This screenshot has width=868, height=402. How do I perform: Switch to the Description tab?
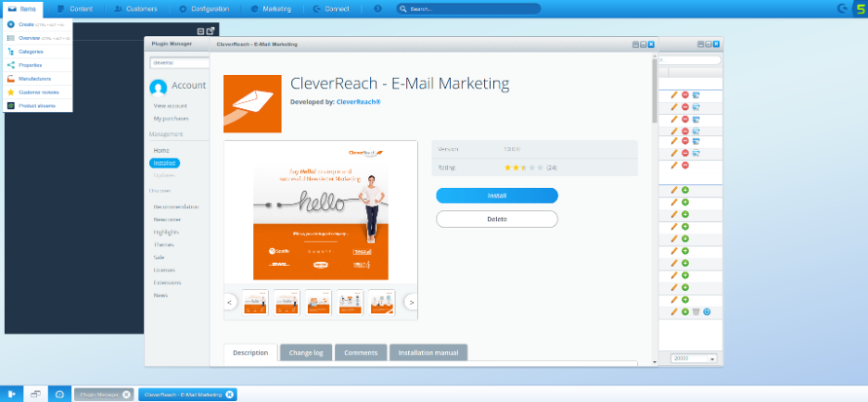point(250,353)
